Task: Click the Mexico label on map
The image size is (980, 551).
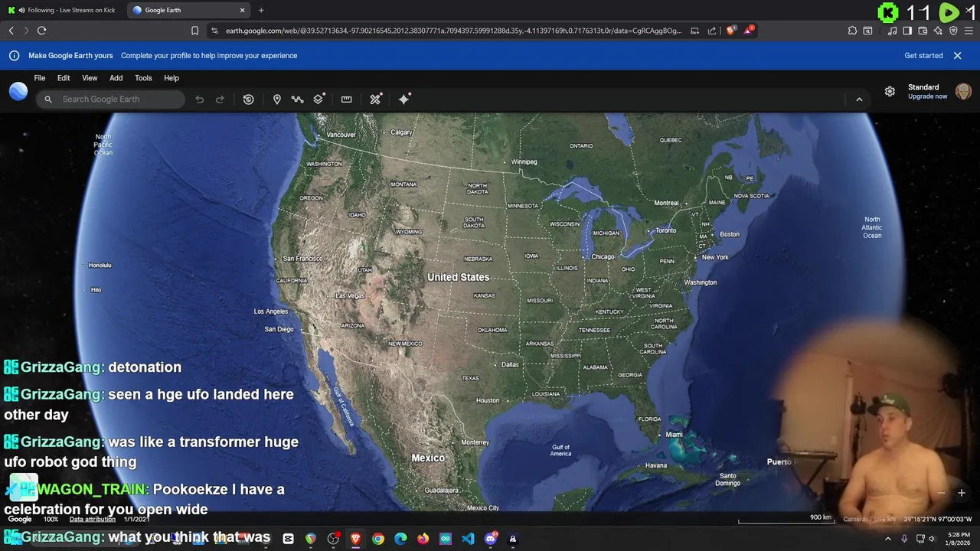Action: pyautogui.click(x=428, y=458)
